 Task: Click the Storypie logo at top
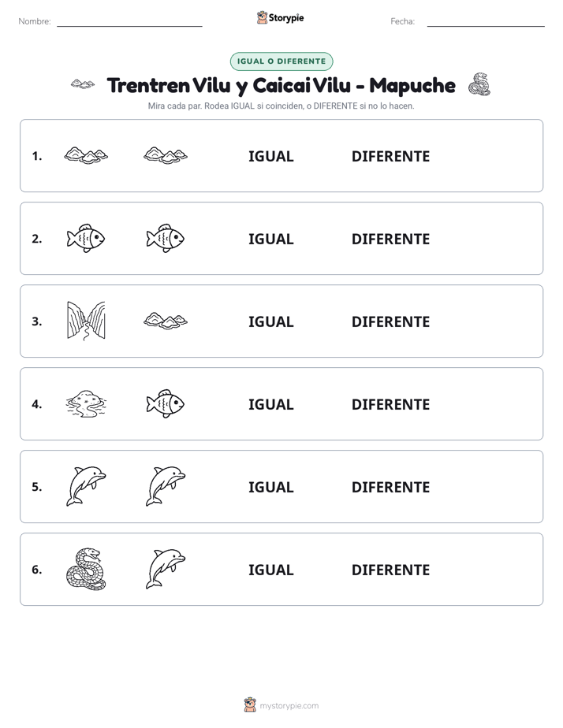pos(281,17)
